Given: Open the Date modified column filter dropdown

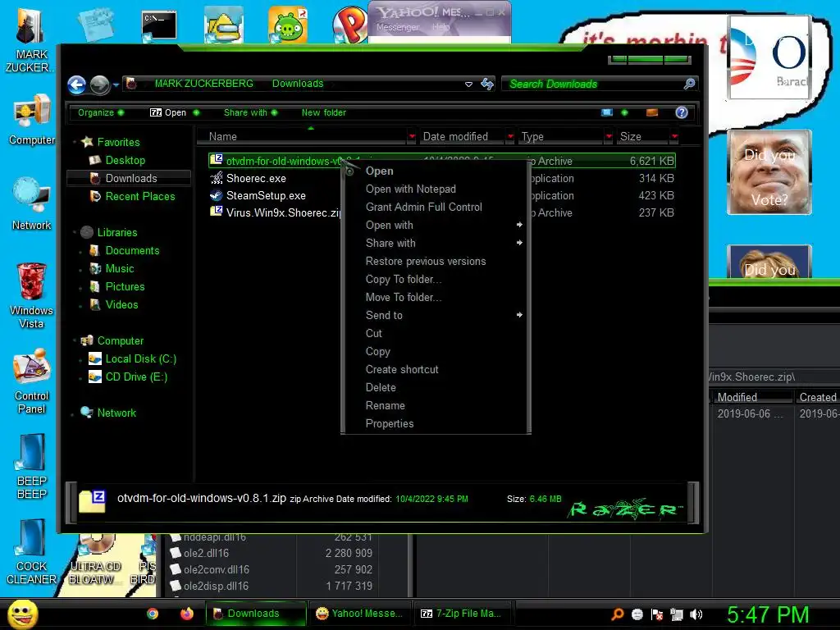Looking at the screenshot, I should [510, 137].
